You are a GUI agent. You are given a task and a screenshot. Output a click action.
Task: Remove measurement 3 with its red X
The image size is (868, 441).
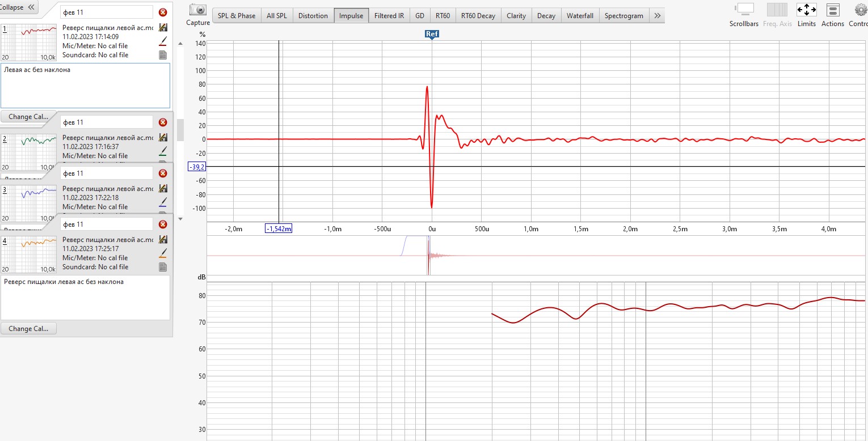[163, 173]
